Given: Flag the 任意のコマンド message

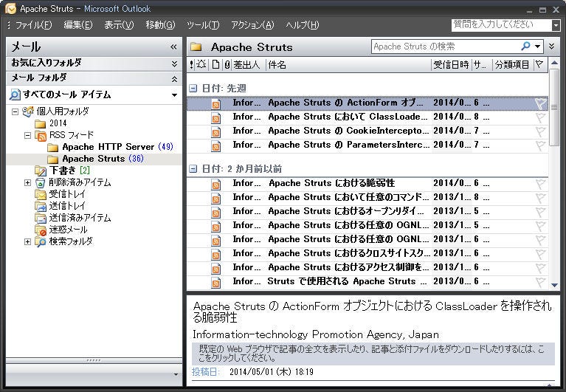Looking at the screenshot, I should [x=540, y=198].
